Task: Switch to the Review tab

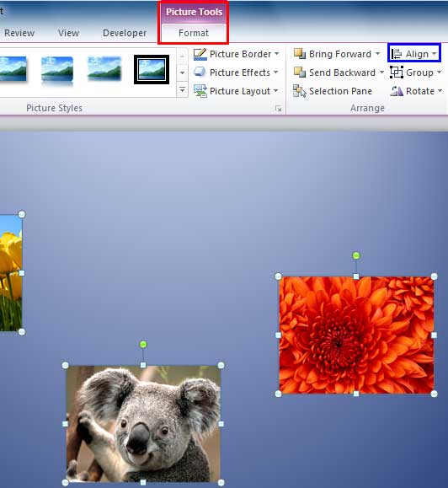Action: tap(19, 33)
